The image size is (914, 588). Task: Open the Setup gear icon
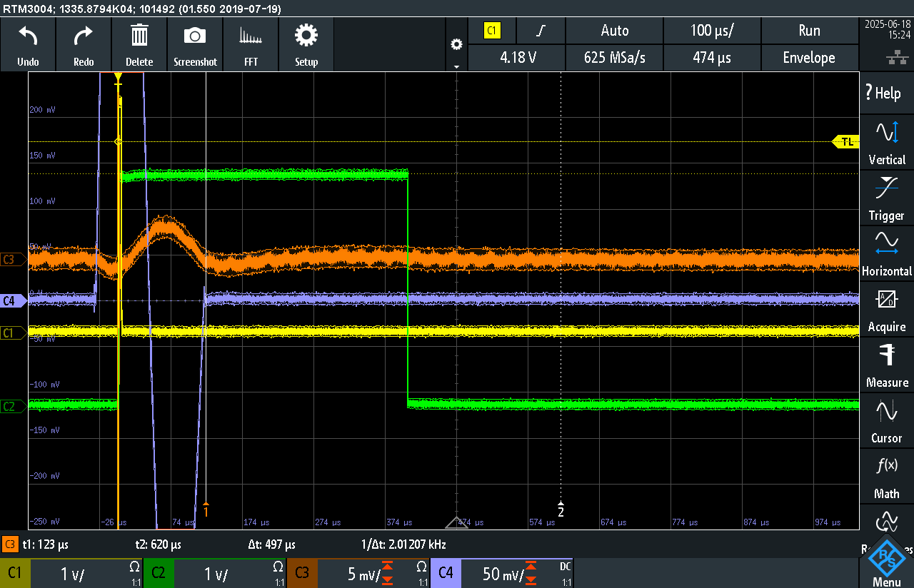(306, 36)
